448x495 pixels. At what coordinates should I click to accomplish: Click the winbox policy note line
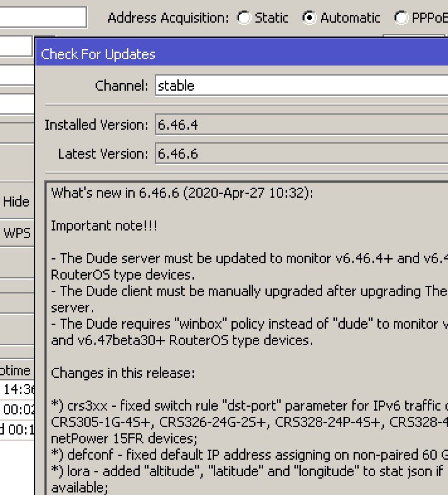tap(249, 324)
